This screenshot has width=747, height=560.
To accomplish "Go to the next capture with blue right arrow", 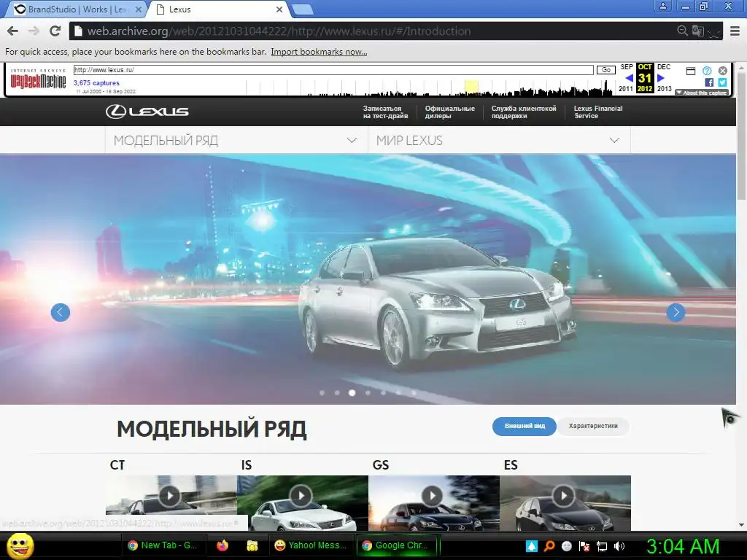I will tap(661, 78).
